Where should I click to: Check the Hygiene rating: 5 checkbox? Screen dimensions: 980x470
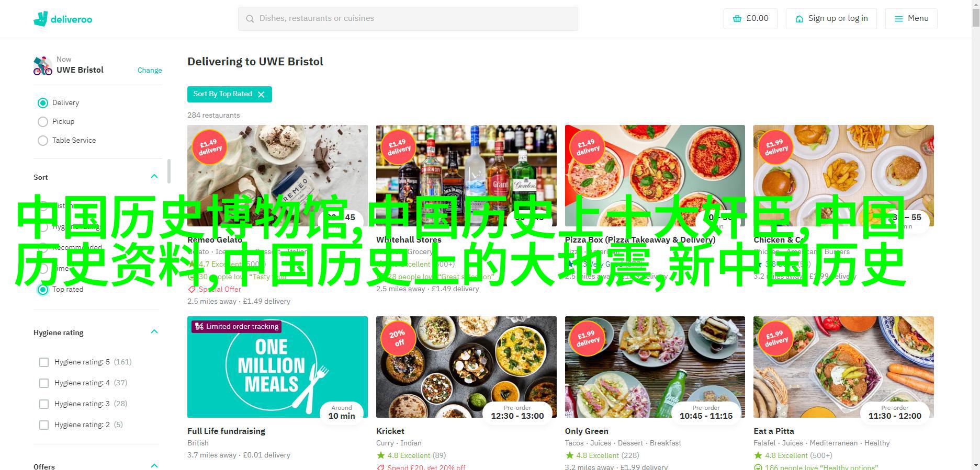44,362
